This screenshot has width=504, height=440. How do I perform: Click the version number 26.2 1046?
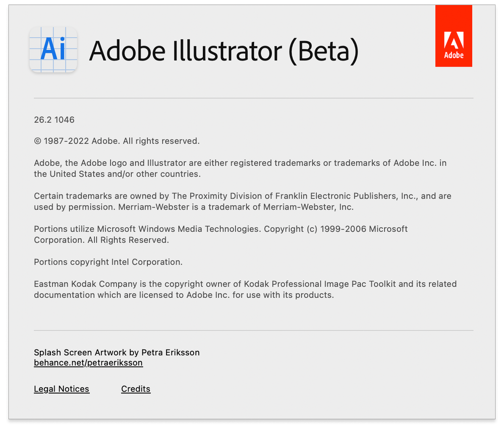54,120
